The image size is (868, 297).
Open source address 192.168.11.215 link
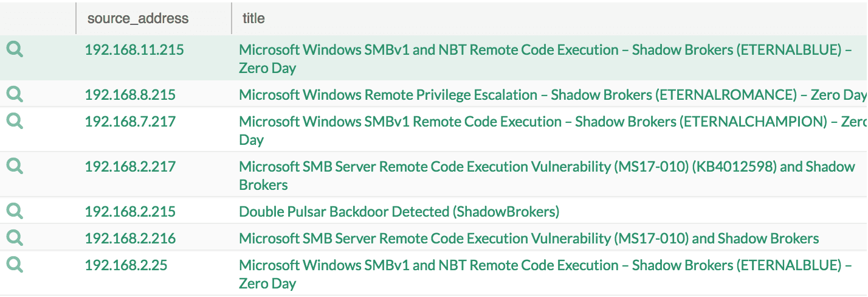134,50
